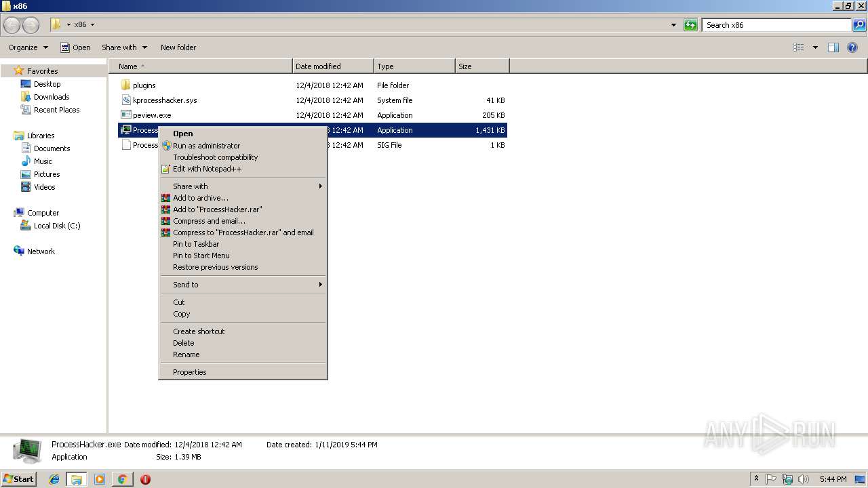
Task: Choose Open in the context menu
Action: (x=243, y=134)
